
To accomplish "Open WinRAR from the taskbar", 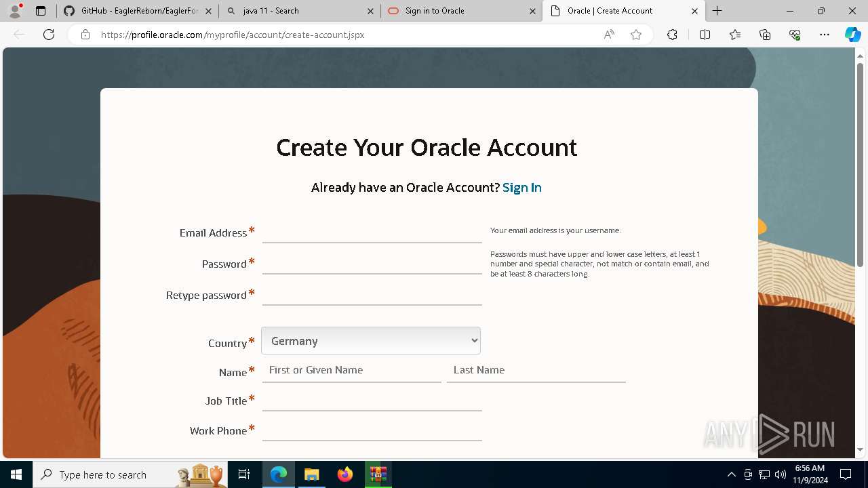I will point(378,474).
